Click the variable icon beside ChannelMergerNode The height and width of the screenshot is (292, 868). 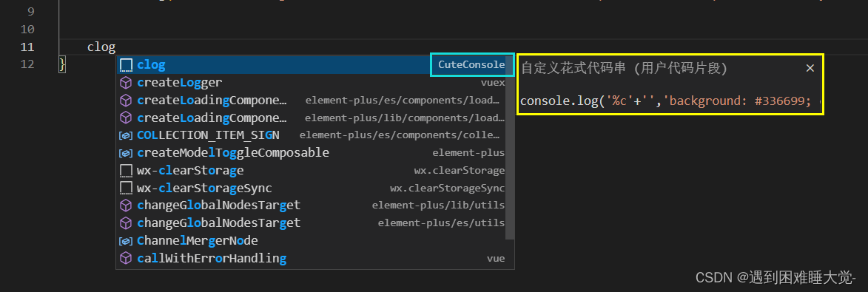click(127, 241)
